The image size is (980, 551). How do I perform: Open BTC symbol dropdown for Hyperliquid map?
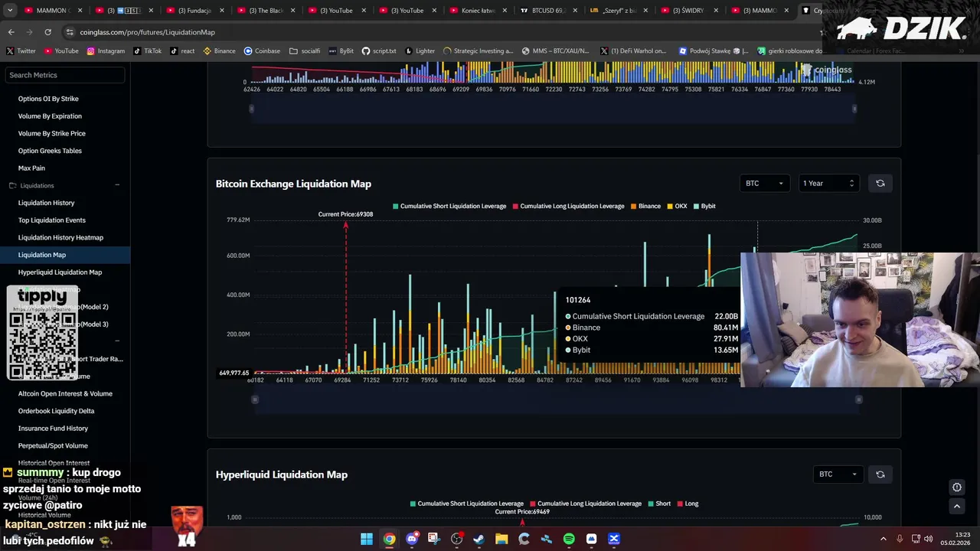pos(838,474)
